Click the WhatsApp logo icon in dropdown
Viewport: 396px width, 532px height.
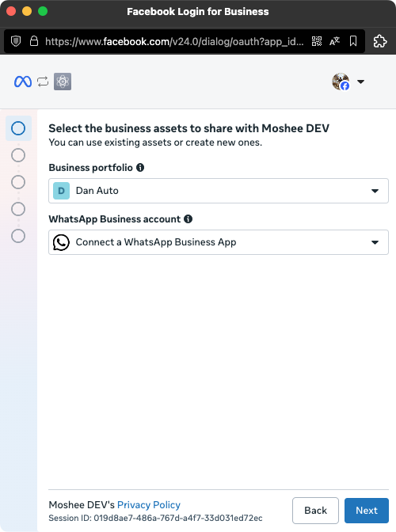(61, 242)
